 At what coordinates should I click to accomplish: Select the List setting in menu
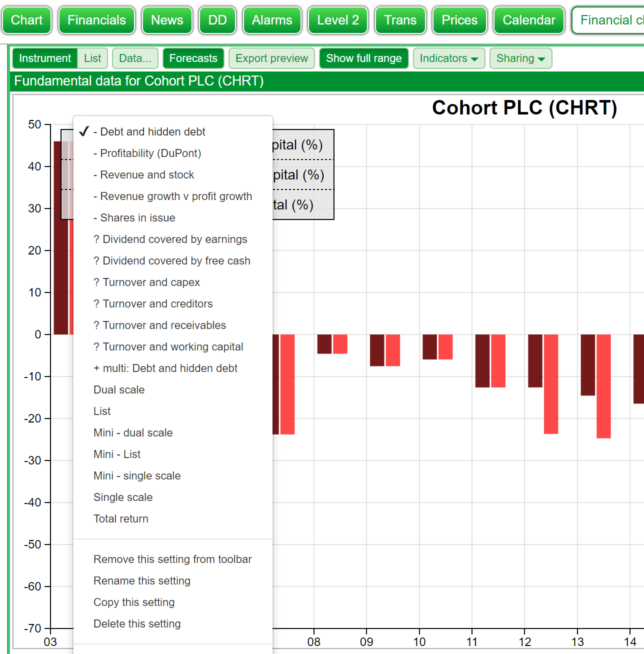click(x=173, y=411)
